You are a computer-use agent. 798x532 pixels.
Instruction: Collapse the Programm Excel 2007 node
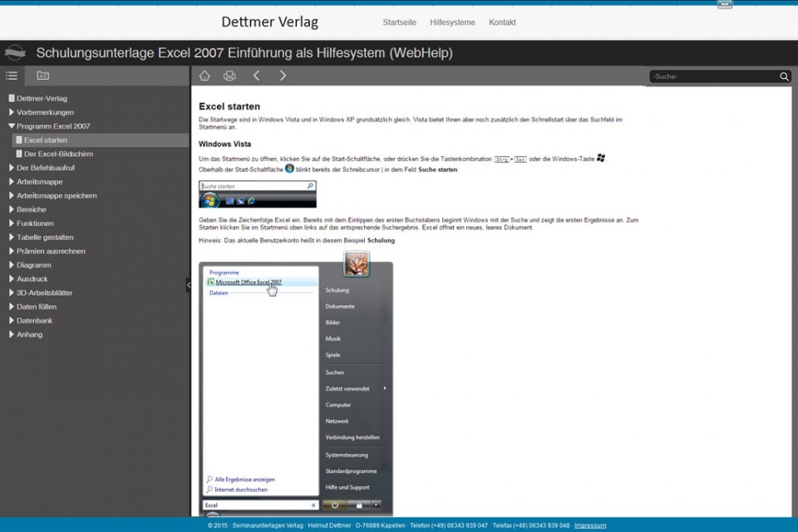12,126
